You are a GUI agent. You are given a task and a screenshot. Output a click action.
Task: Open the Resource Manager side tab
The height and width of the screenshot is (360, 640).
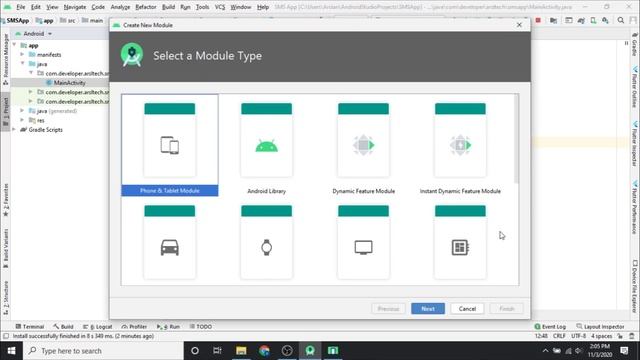6,59
